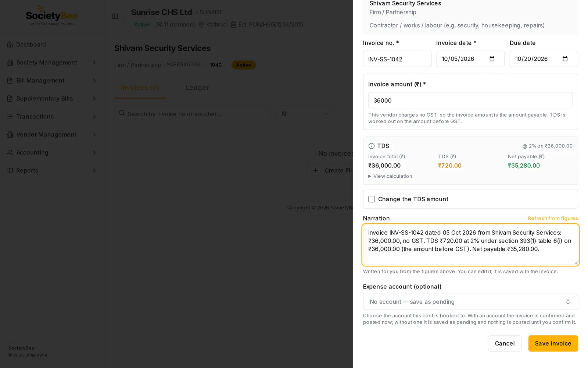Click the Vendor Management building icon
The width and height of the screenshot is (588, 368).
point(10,135)
